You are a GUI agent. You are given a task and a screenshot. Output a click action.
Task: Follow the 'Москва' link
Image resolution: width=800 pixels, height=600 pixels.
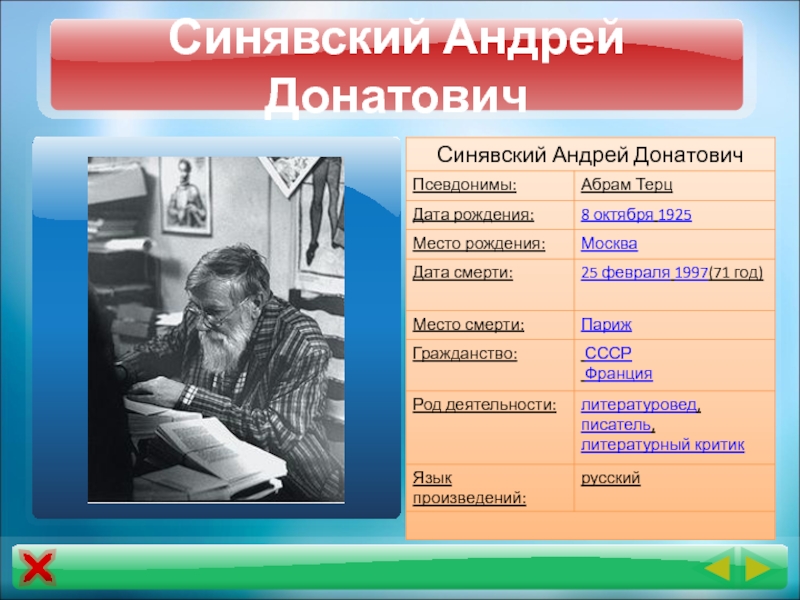[x=609, y=244]
